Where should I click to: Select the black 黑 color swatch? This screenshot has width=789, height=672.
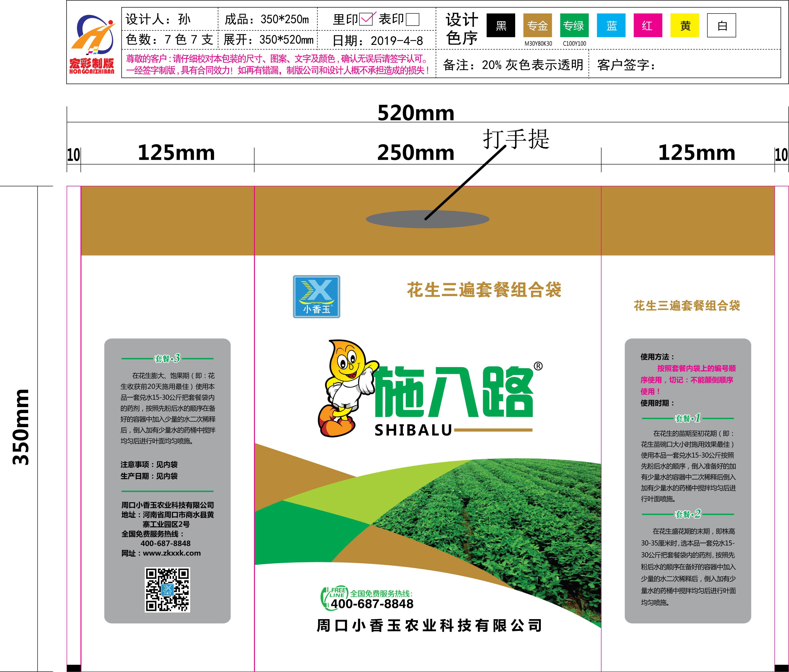(501, 26)
